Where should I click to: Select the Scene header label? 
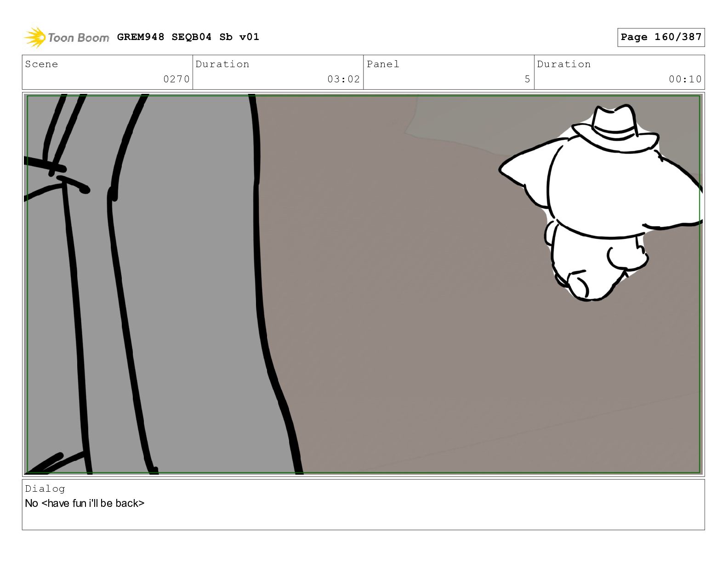41,64
